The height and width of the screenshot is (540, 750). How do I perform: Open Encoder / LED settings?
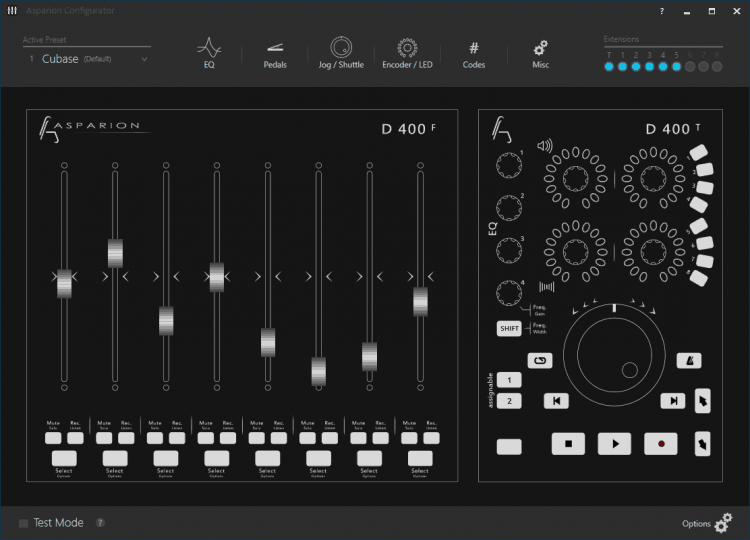point(407,53)
